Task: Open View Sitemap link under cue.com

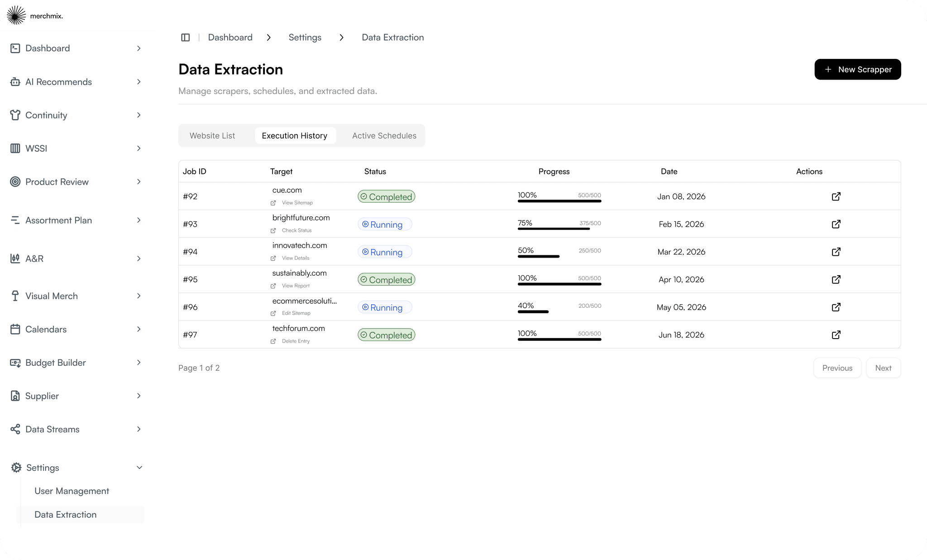Action: pyautogui.click(x=297, y=203)
